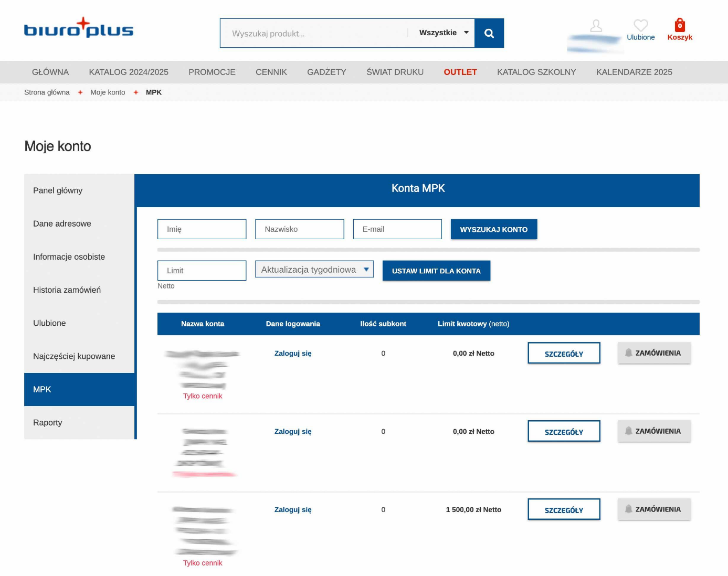Click ZAMÓWIENIA button in the first account row

click(654, 353)
